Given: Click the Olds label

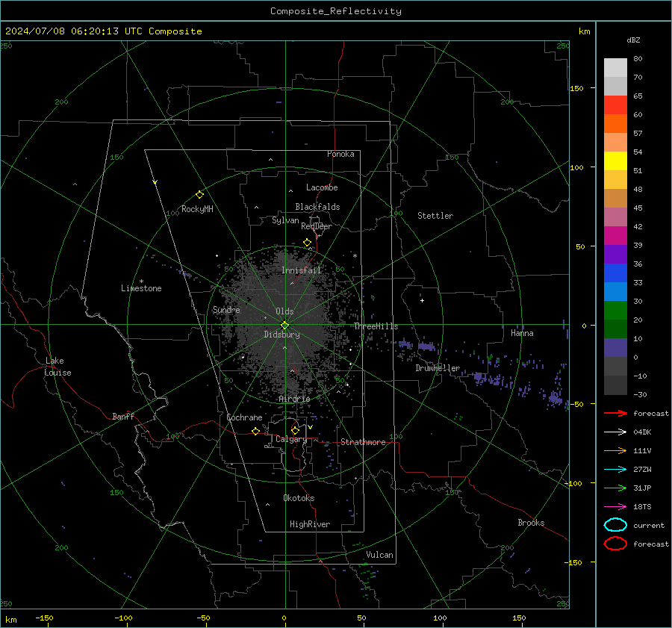Looking at the screenshot, I should tap(284, 311).
